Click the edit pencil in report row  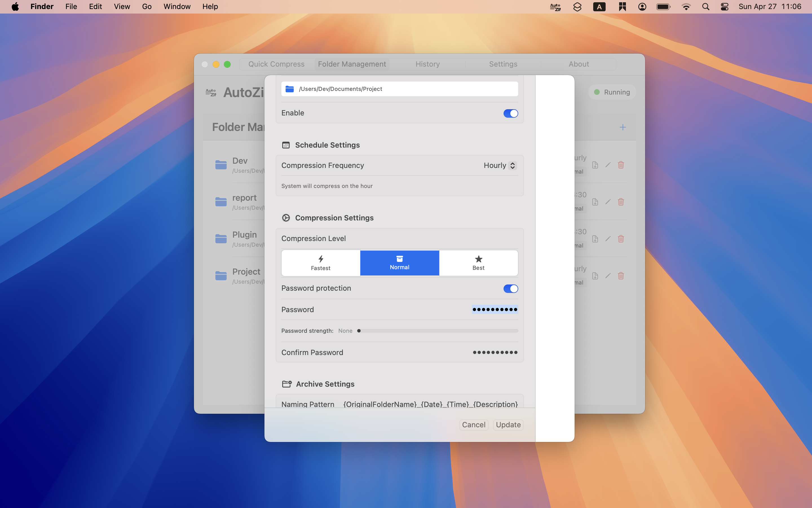(x=608, y=202)
